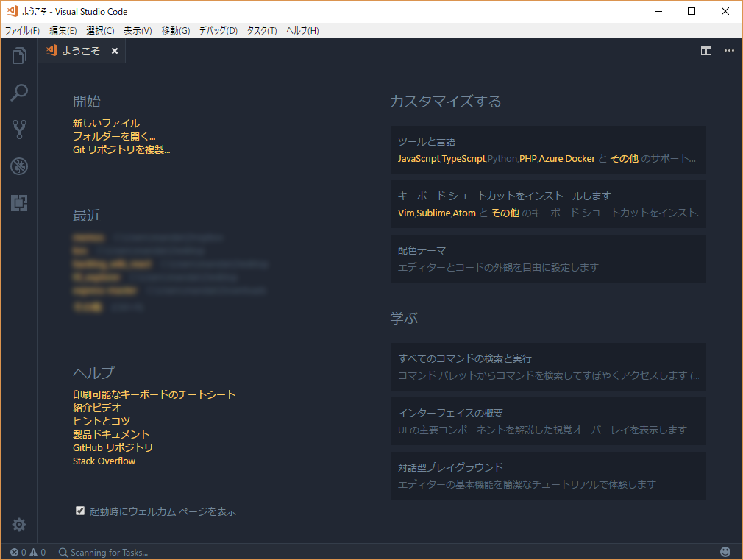
Task: Click the Git リポジトリを複製... link
Action: pos(121,150)
